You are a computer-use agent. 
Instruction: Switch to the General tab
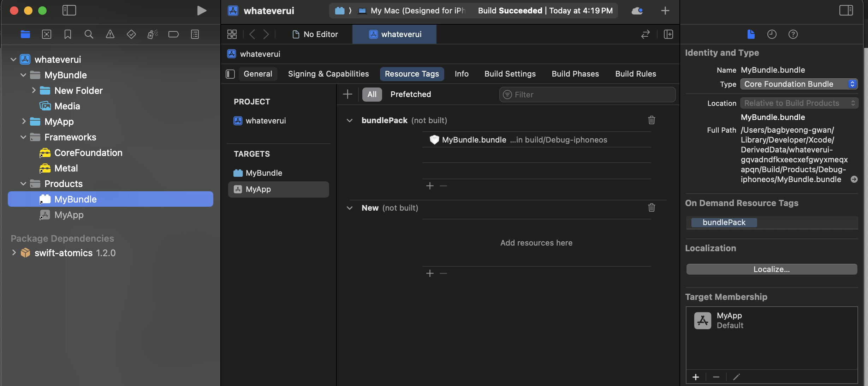click(x=258, y=74)
